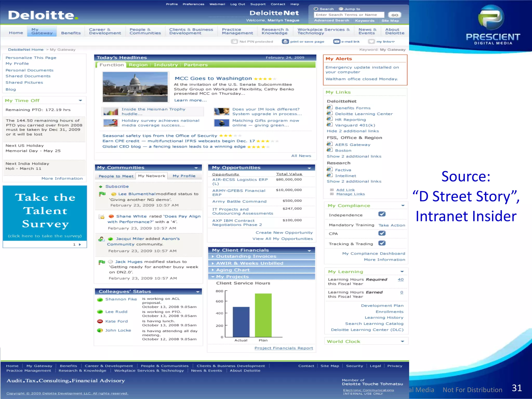This screenshot has width=532, height=399.
Task: Click the Capitol building headline thumbnail
Action: point(135,87)
